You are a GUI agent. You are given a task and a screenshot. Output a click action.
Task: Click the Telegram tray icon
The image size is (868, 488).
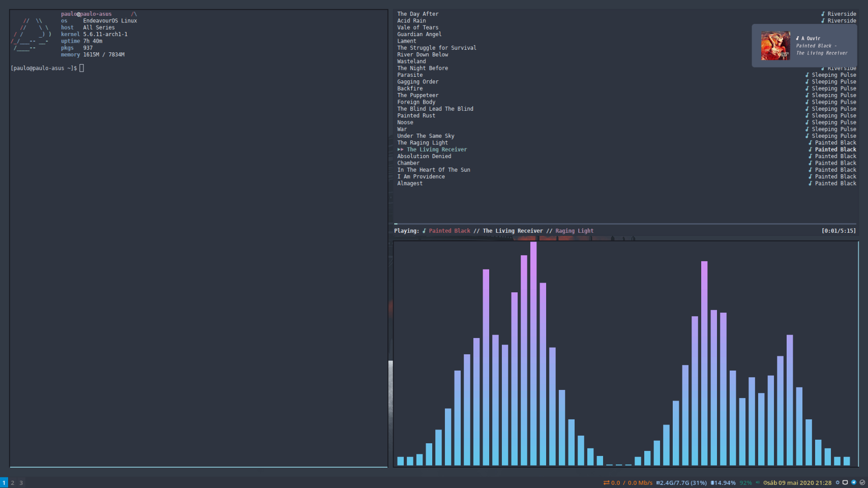click(x=854, y=482)
